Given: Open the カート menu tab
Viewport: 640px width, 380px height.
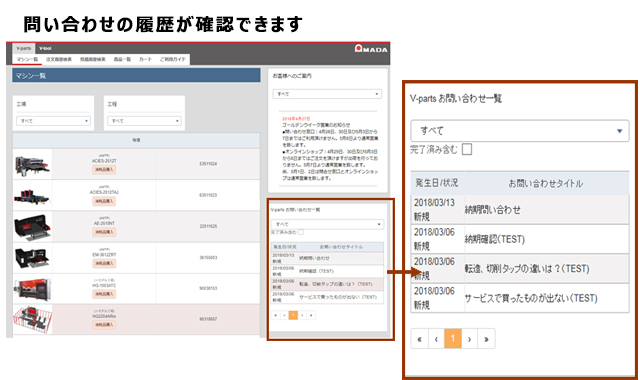Looking at the screenshot, I should coord(145,60).
